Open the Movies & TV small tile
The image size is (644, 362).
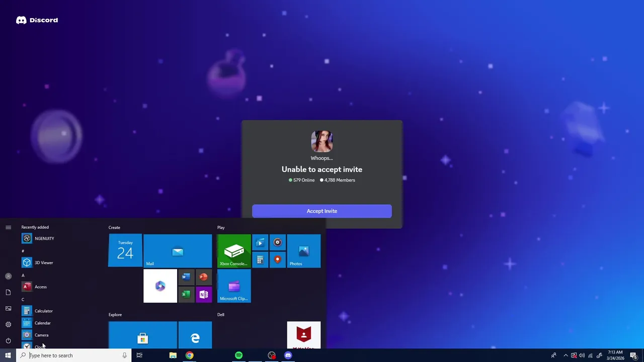click(260, 242)
